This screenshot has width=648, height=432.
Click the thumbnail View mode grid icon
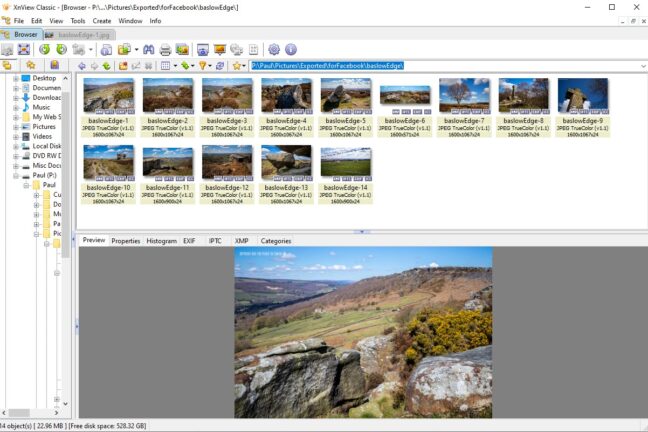coord(165,66)
